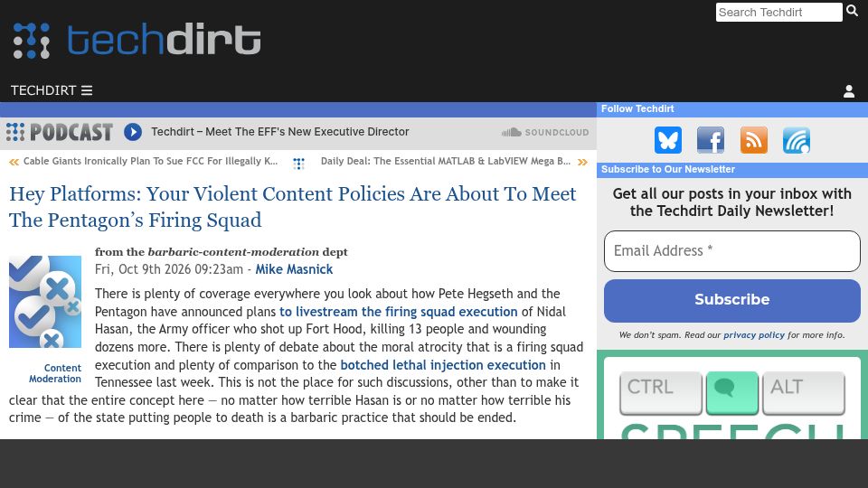
Task: Click the PODCAST logo banner
Action: pyautogui.click(x=60, y=132)
